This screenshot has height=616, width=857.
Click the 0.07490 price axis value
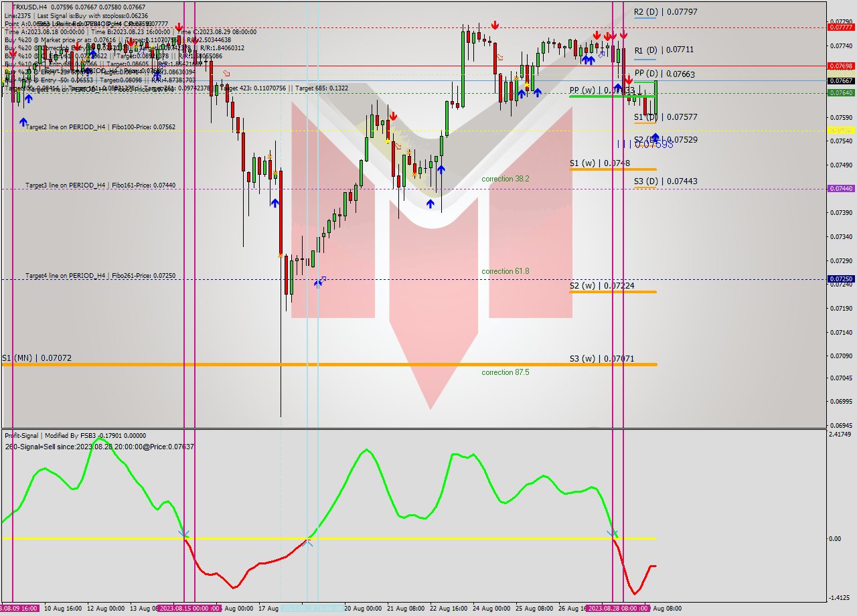(841, 165)
